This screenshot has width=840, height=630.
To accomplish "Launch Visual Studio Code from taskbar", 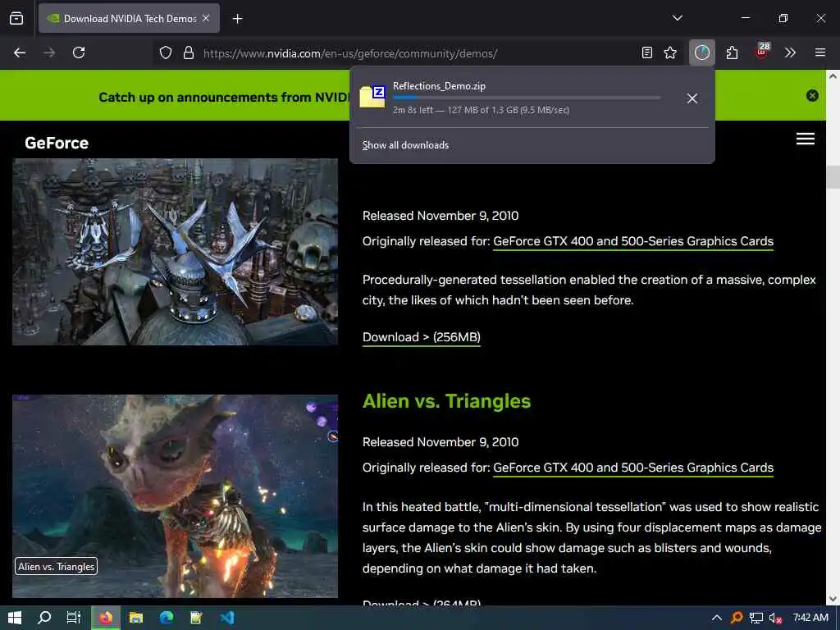I will 227,618.
